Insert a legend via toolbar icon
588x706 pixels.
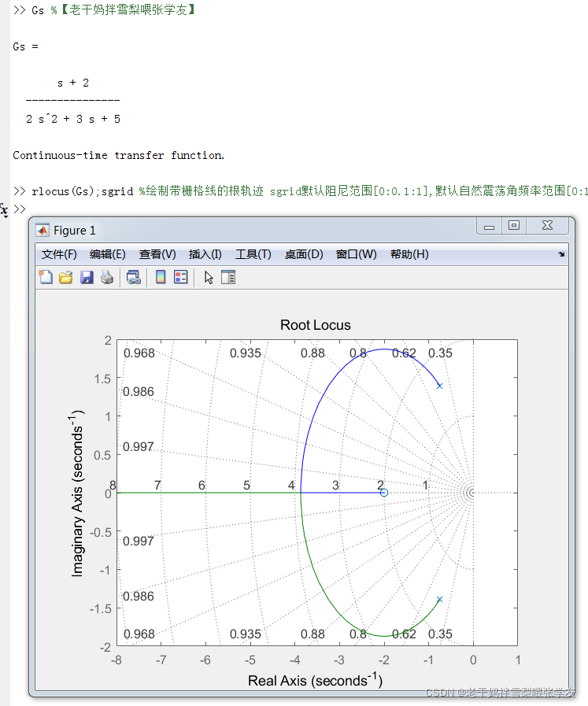(x=180, y=277)
